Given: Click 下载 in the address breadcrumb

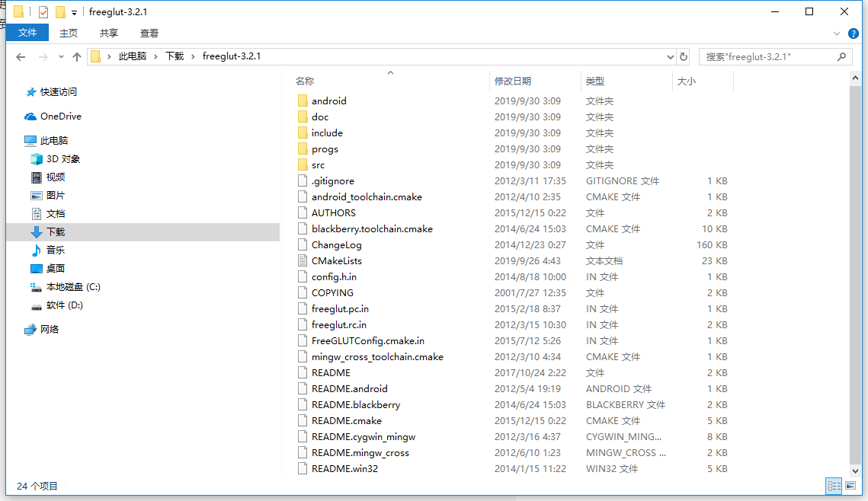Looking at the screenshot, I should 175,56.
